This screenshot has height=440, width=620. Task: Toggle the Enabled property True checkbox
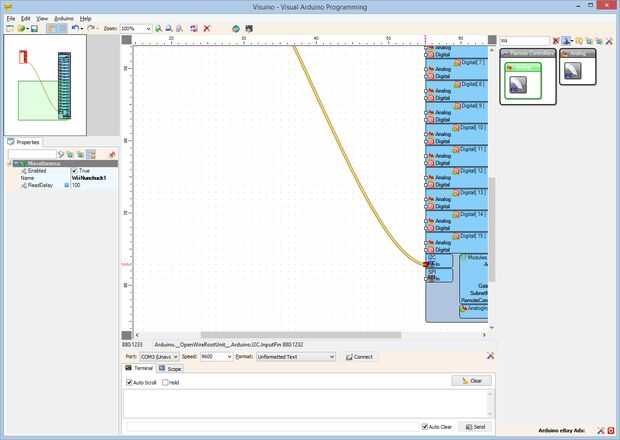[74, 171]
